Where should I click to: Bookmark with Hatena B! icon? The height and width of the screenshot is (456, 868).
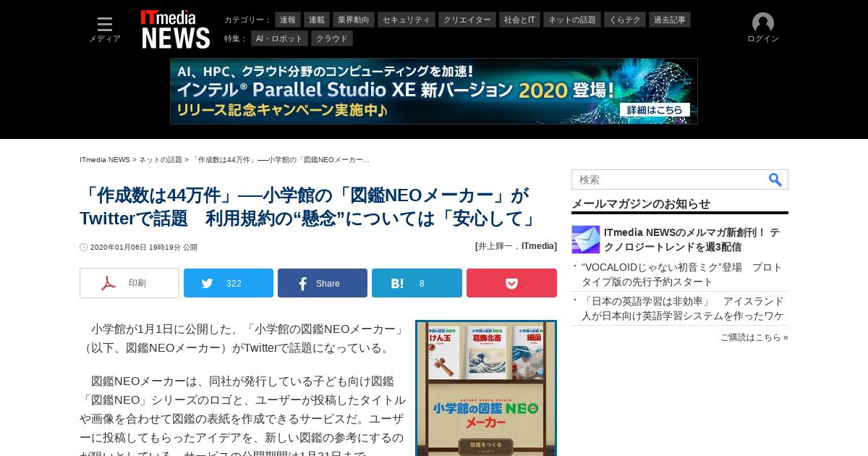[397, 283]
